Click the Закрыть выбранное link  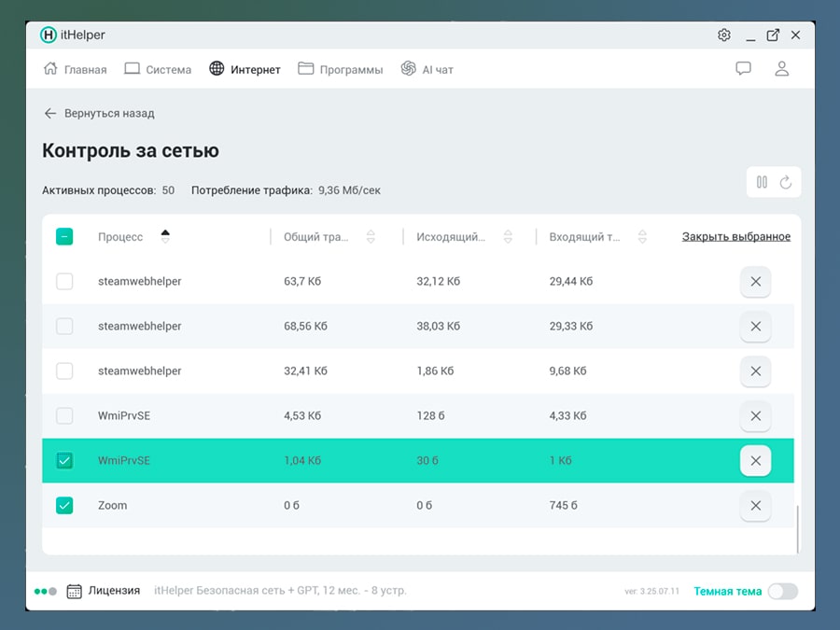[735, 237]
